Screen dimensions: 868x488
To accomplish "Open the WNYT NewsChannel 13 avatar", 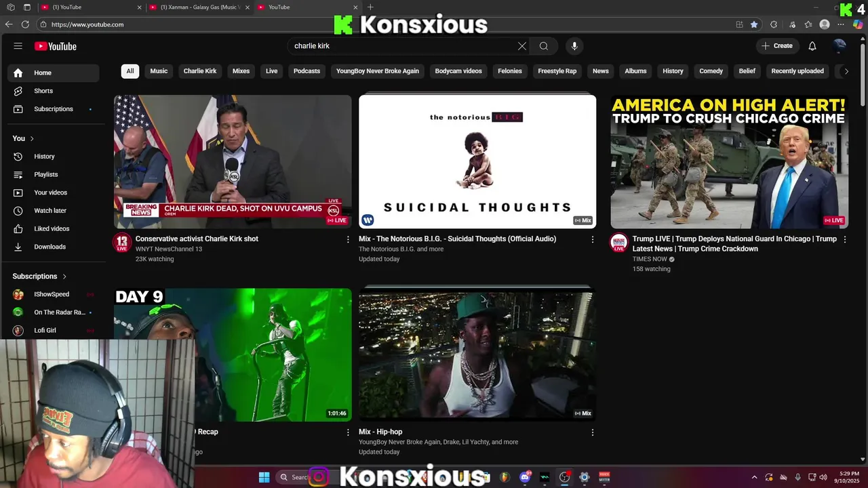I will [x=122, y=242].
